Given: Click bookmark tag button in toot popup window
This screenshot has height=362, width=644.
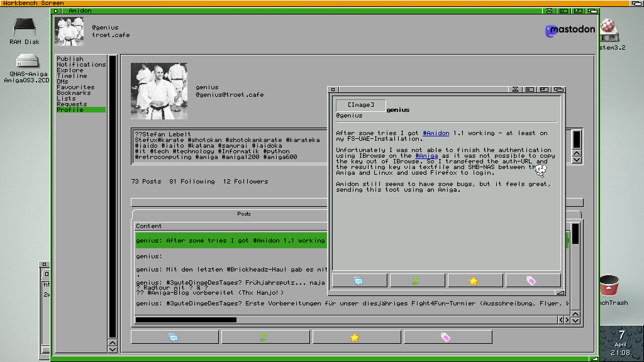Looking at the screenshot, I should [533, 281].
